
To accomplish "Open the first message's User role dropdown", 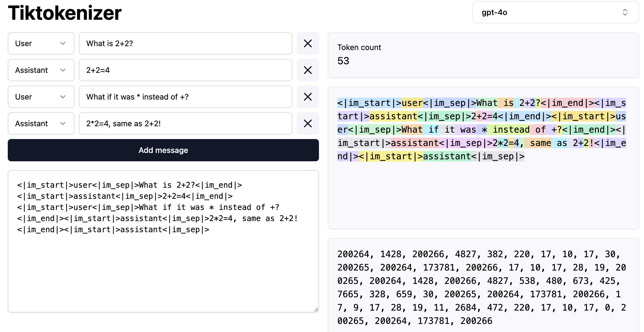I will click(x=41, y=43).
